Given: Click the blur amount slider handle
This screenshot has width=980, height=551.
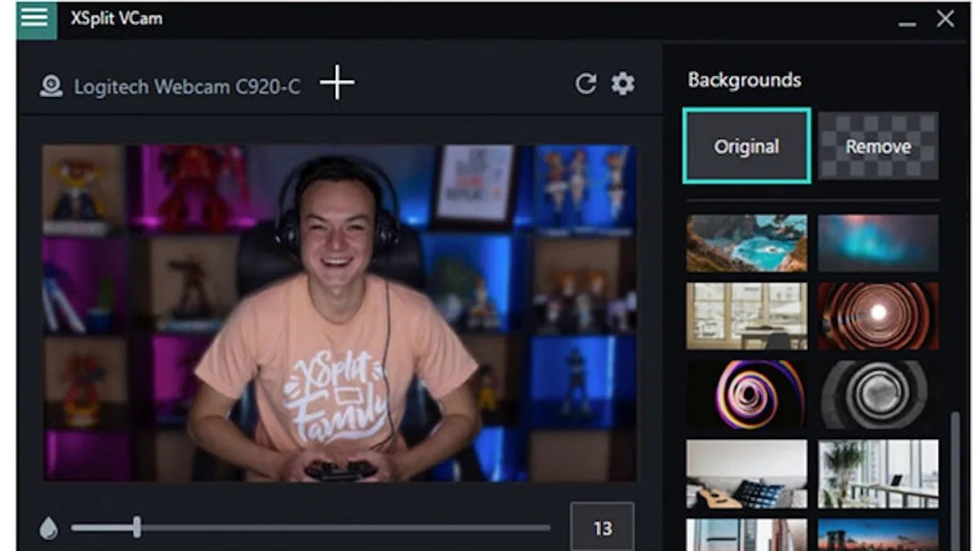Looking at the screenshot, I should point(137,527).
